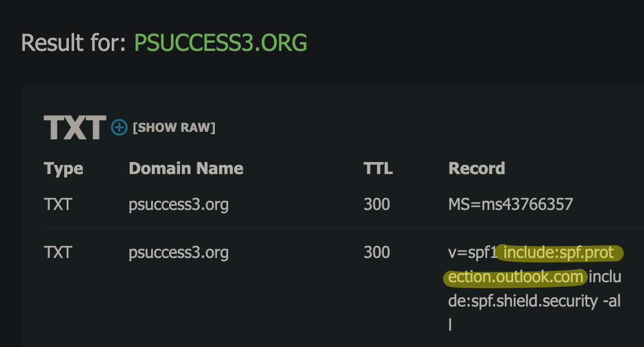Click psuccess3.org in the MS record row
Viewport: 644px width, 347px height.
pyautogui.click(x=178, y=205)
